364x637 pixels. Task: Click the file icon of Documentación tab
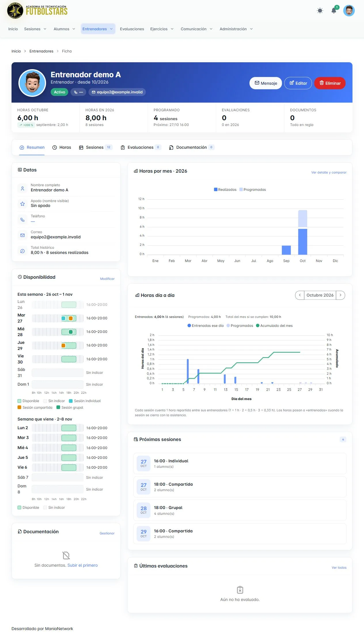point(171,148)
